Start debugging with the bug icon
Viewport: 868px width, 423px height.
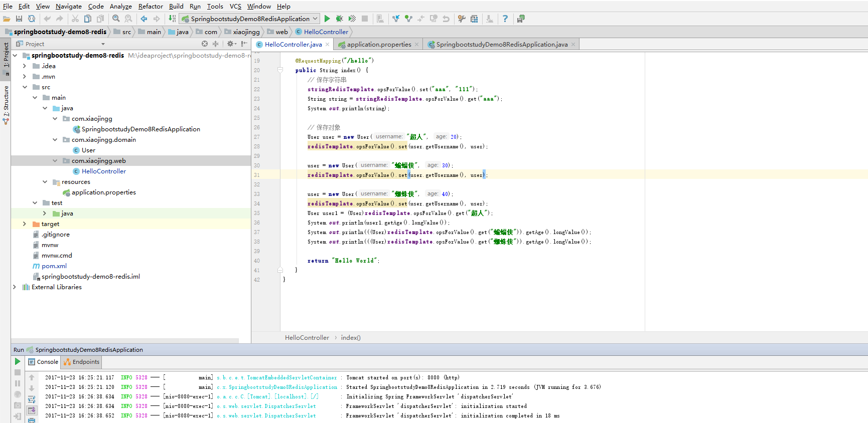(340, 19)
